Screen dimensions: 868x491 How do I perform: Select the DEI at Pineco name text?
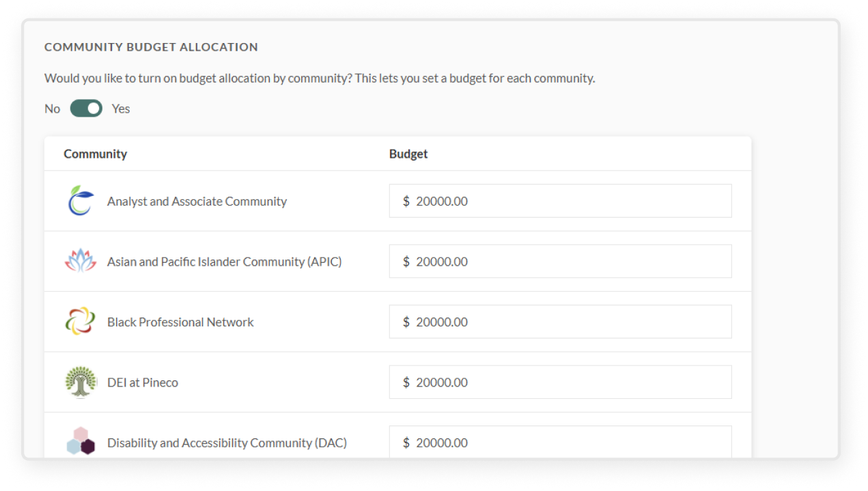[x=143, y=382]
